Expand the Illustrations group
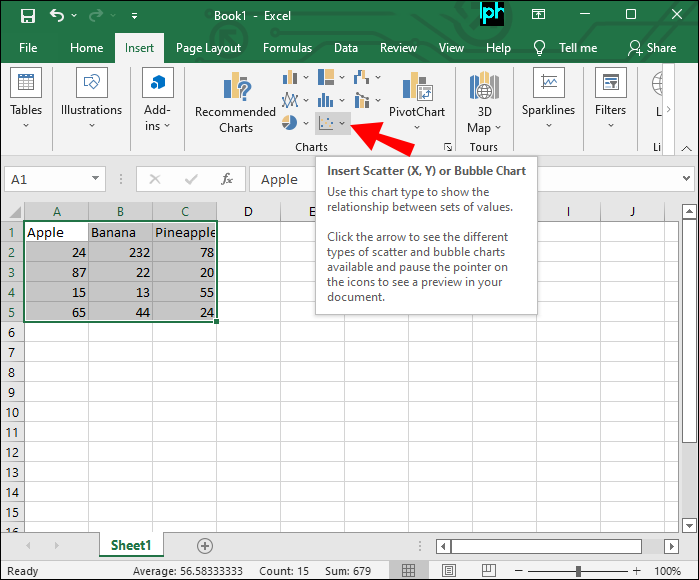This screenshot has height=580, width=699. (91, 99)
